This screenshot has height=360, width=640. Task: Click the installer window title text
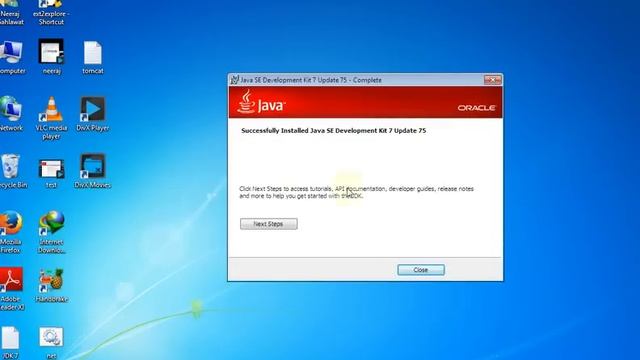tap(311, 80)
